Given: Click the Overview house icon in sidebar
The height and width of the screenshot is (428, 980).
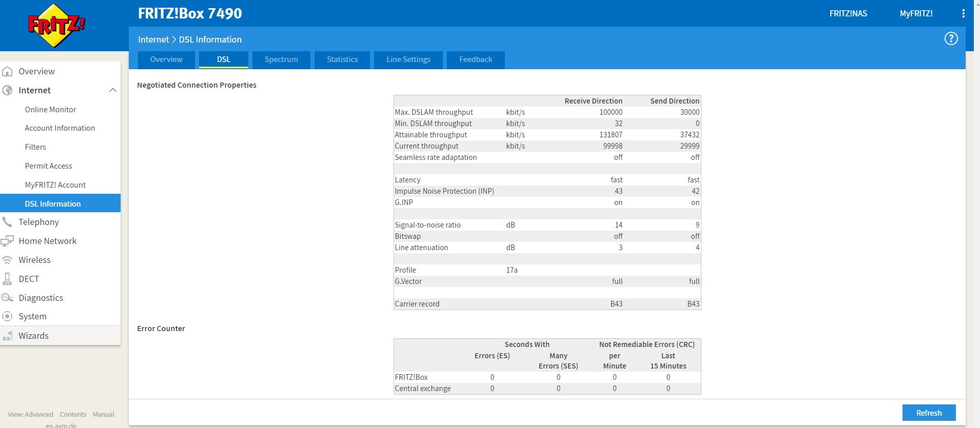Looking at the screenshot, I should (x=8, y=72).
